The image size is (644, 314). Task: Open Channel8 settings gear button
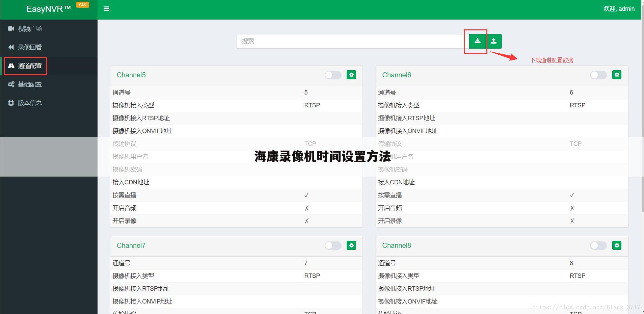tap(617, 245)
